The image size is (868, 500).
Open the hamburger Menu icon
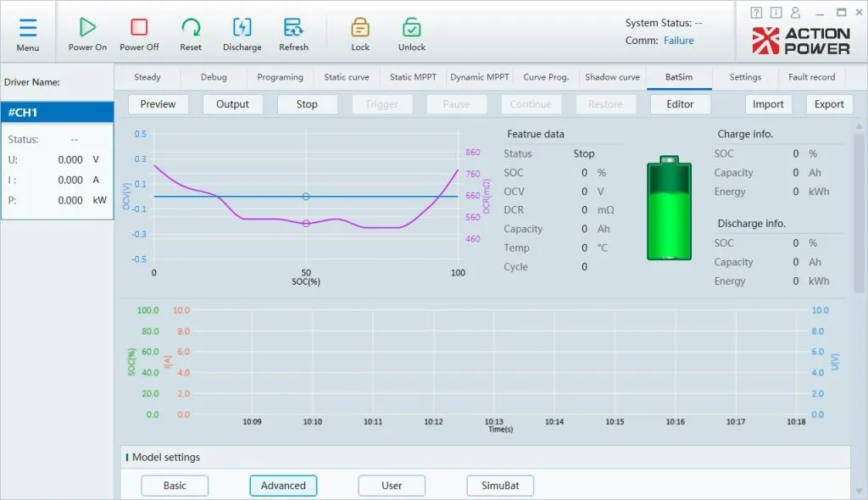[x=28, y=28]
